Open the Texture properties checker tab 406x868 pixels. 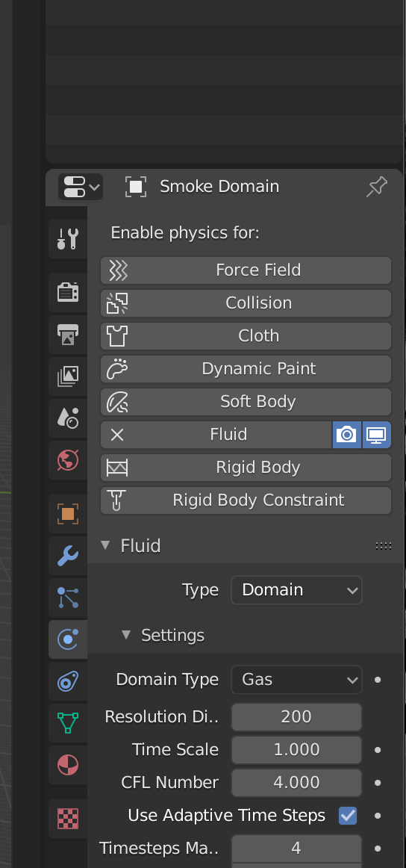pyautogui.click(x=68, y=818)
